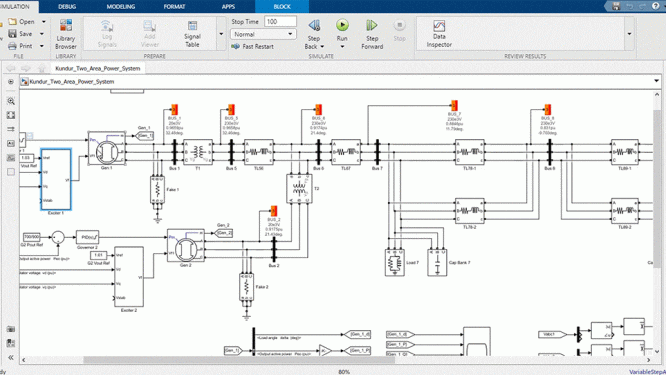
Task: Select the Cap Bank 7 block
Action: [437, 263]
